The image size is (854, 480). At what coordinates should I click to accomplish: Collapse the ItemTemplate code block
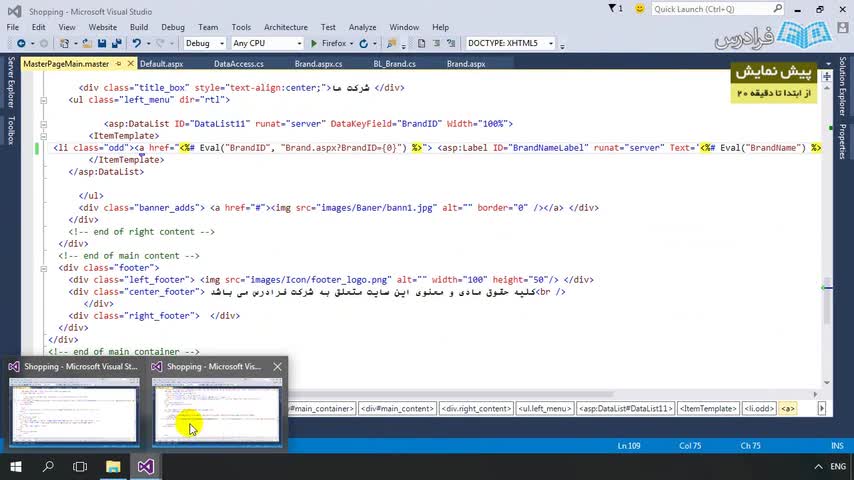click(44, 136)
